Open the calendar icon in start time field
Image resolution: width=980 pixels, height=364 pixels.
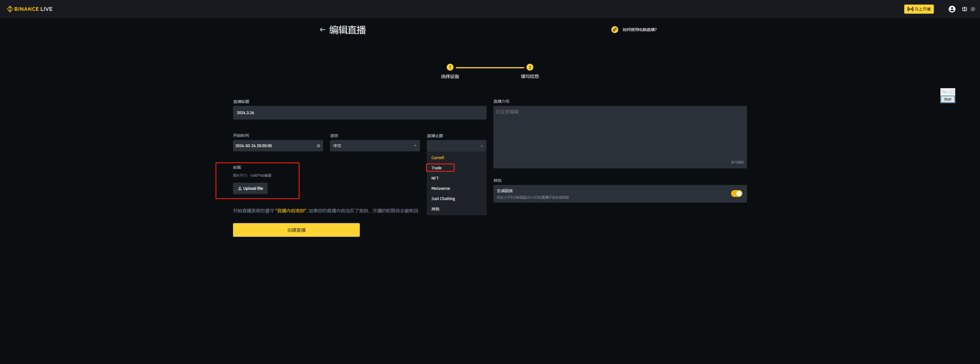318,146
